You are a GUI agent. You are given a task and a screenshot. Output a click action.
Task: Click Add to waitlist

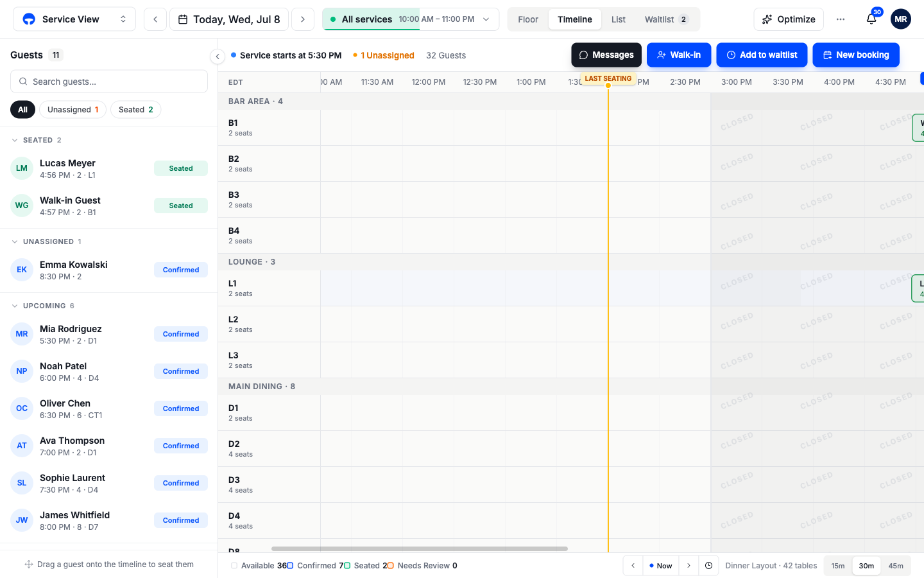pyautogui.click(x=762, y=55)
